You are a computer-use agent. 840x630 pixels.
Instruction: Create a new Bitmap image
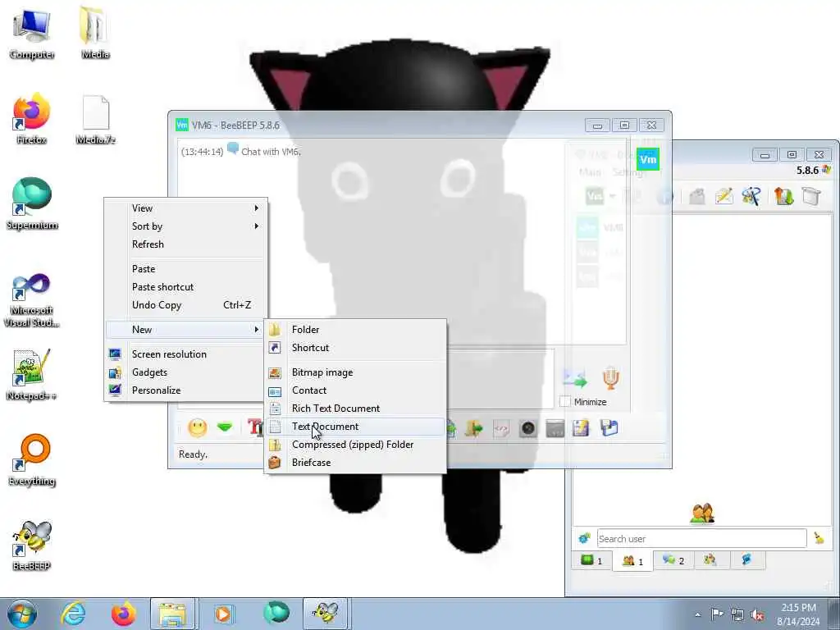pyautogui.click(x=355, y=372)
